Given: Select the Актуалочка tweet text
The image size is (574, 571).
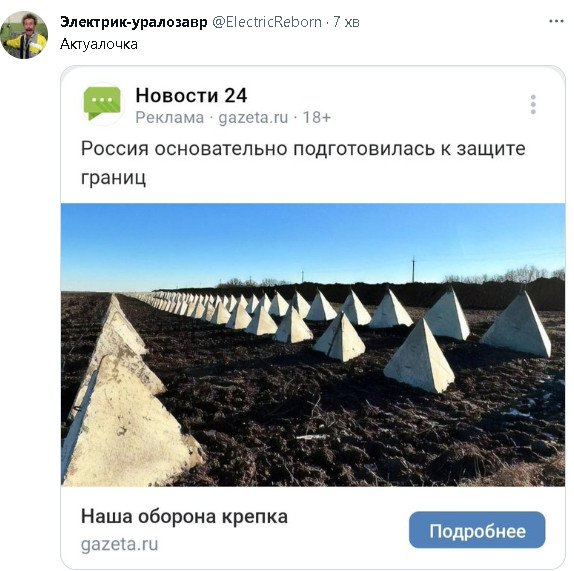Looking at the screenshot, I should coord(99,44).
